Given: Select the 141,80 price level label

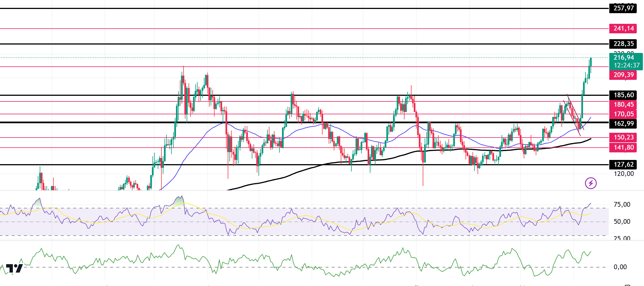Looking at the screenshot, I should coord(623,147).
